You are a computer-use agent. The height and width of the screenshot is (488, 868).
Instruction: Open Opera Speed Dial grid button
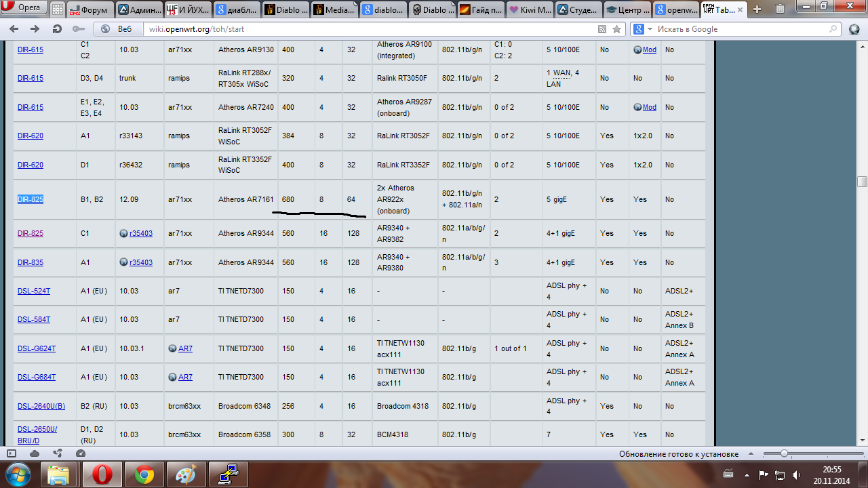[58, 9]
